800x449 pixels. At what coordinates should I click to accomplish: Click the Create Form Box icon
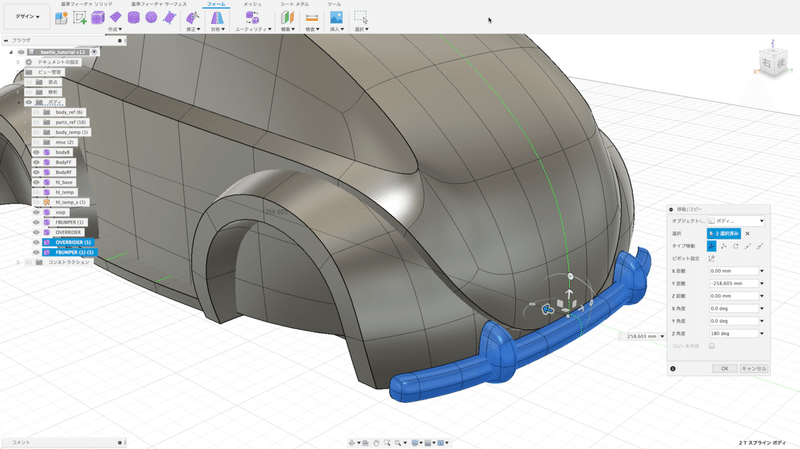coord(98,18)
